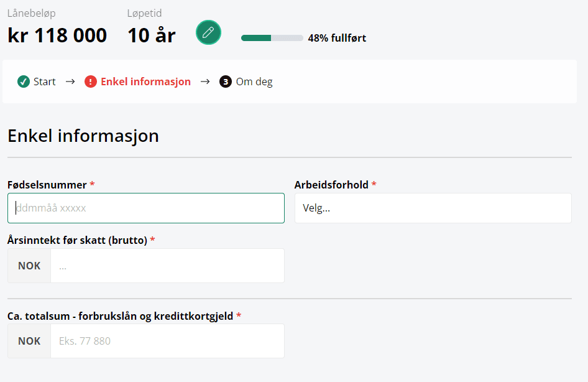Click the red exclamation icon in the stepper
This screenshot has height=382, width=588.
(x=91, y=82)
